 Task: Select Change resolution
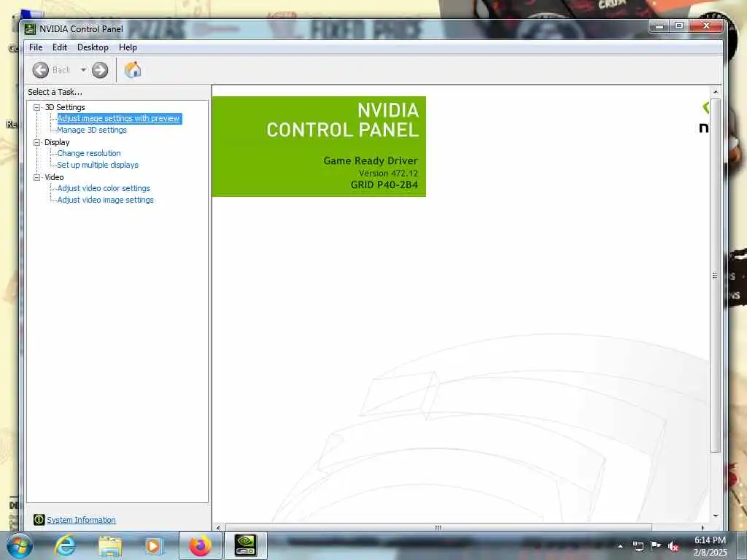89,153
